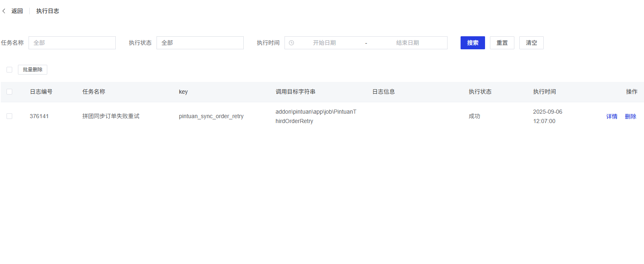Click the 返回 link text
Image resolution: width=644 pixels, height=264 pixels.
(17, 11)
